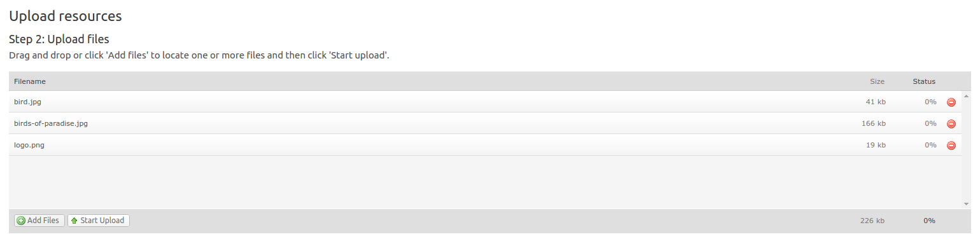Click the scrollbar up arrow in file list
This screenshot has height=246, width=980.
[x=966, y=96]
